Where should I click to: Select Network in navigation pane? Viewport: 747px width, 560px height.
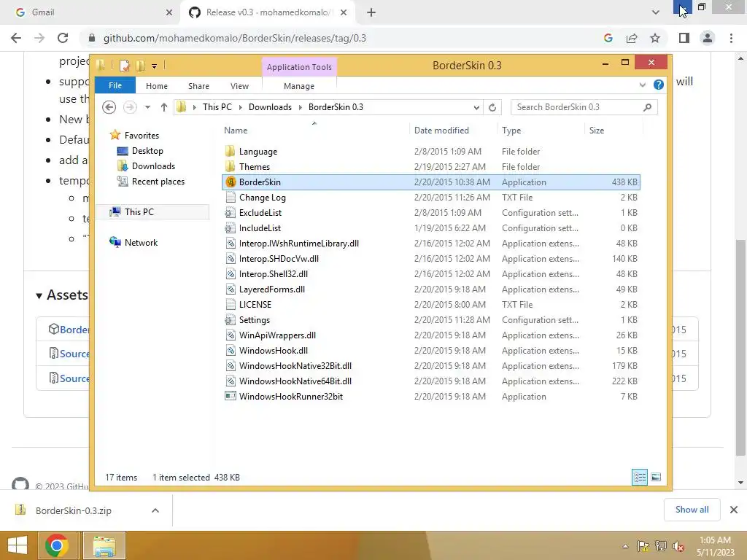141,242
